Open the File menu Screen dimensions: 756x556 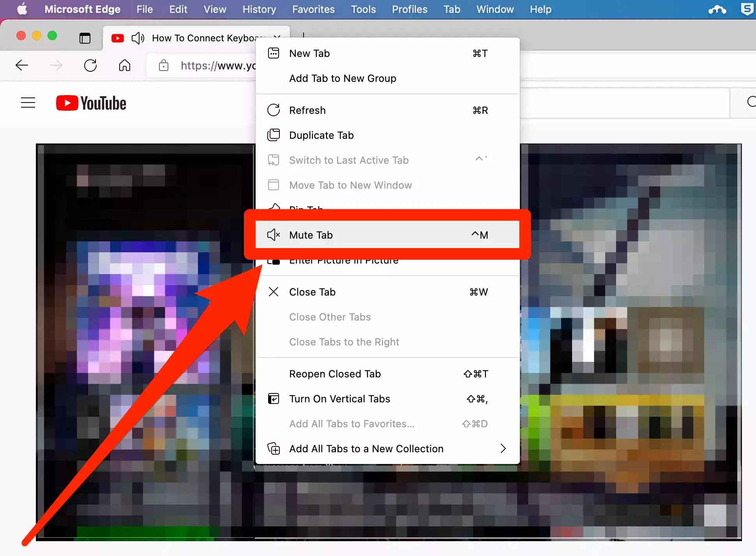point(145,9)
